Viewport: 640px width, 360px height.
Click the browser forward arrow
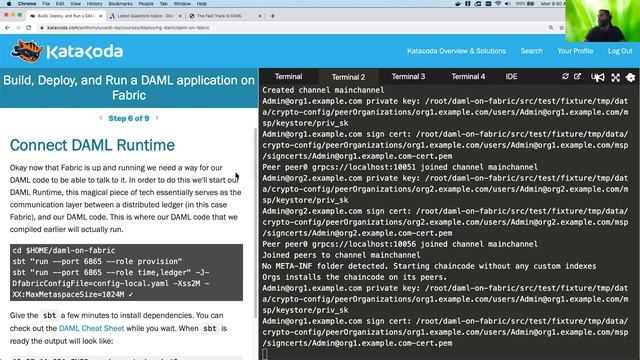pos(18,28)
